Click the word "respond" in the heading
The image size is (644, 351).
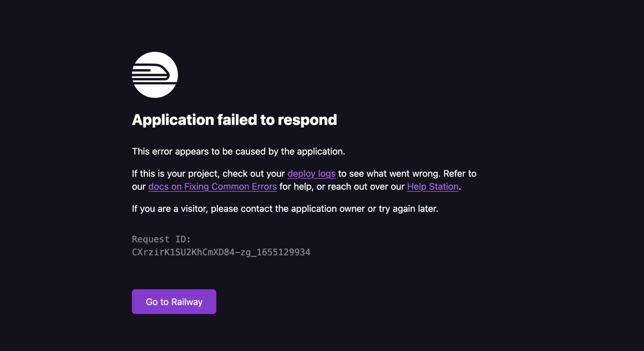(307, 120)
